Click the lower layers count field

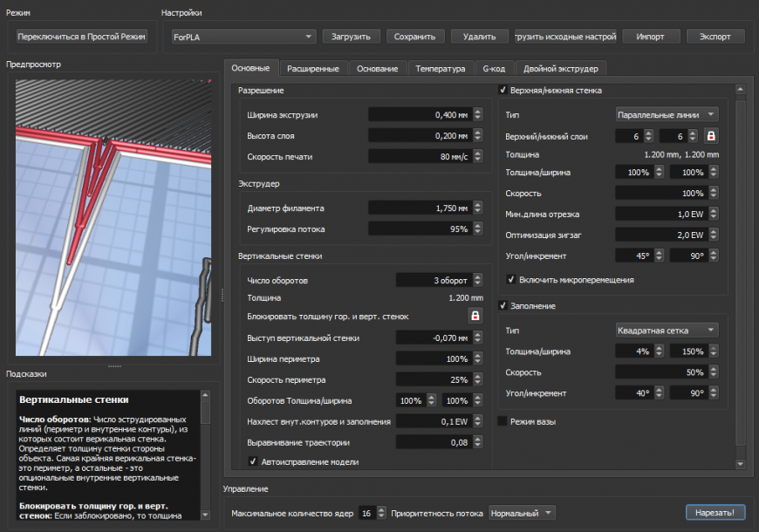coord(674,136)
